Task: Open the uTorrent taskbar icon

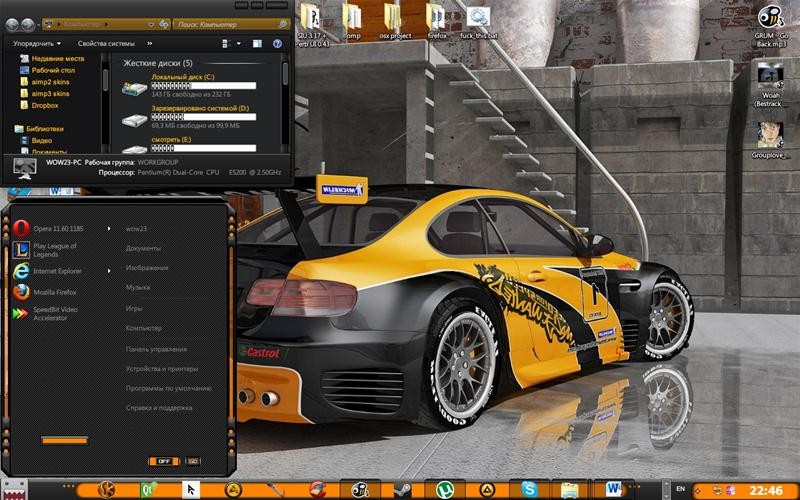Action: tap(445, 490)
